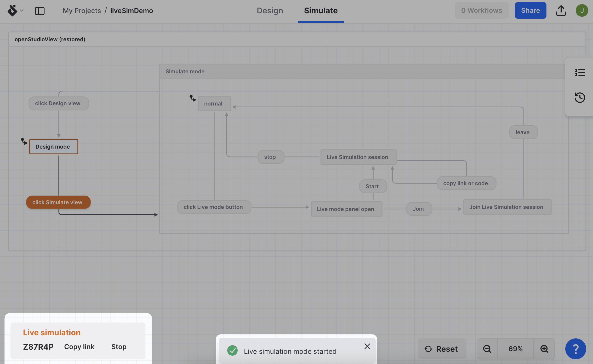Click the app logo icon top left
Image resolution: width=593 pixels, height=364 pixels.
click(12, 10)
